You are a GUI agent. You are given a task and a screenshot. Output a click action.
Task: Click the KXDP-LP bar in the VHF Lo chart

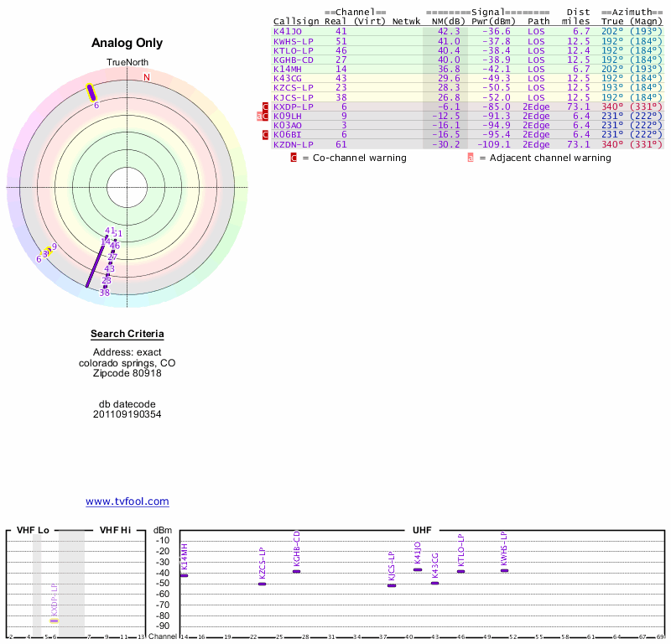point(54,621)
